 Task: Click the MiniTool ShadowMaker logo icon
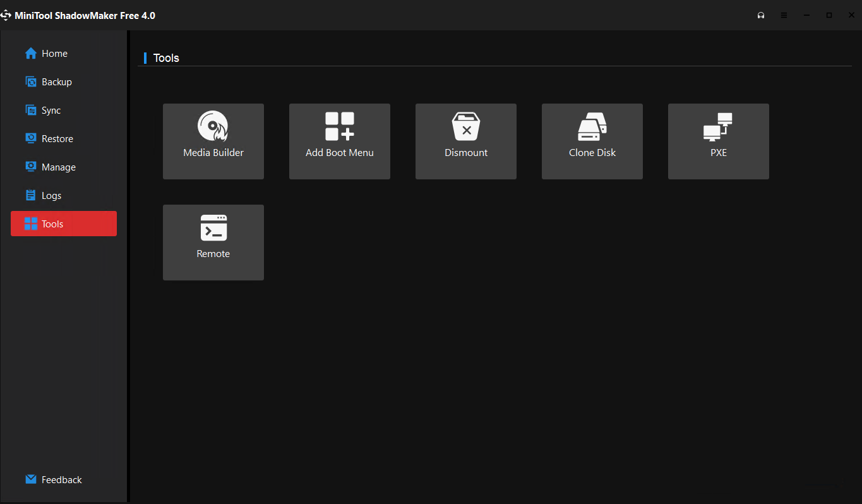click(x=6, y=16)
